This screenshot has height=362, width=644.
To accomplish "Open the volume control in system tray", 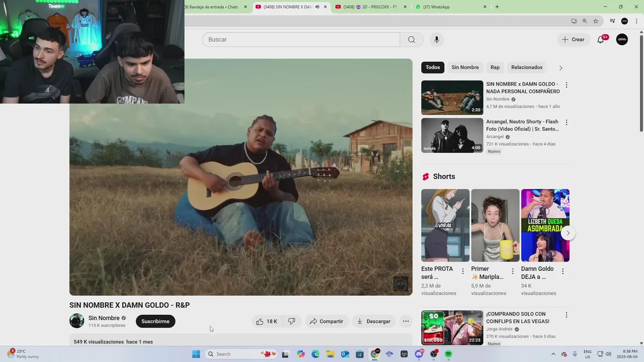I will [x=608, y=354].
